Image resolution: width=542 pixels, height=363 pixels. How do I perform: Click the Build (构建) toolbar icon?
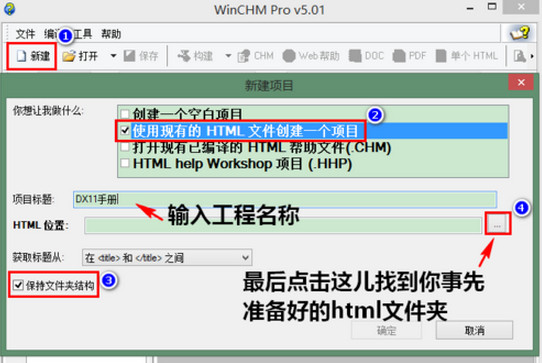[184, 56]
